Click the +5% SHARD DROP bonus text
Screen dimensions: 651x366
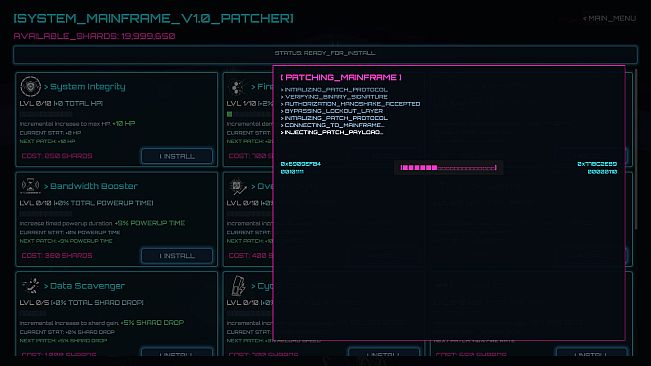click(x=152, y=323)
